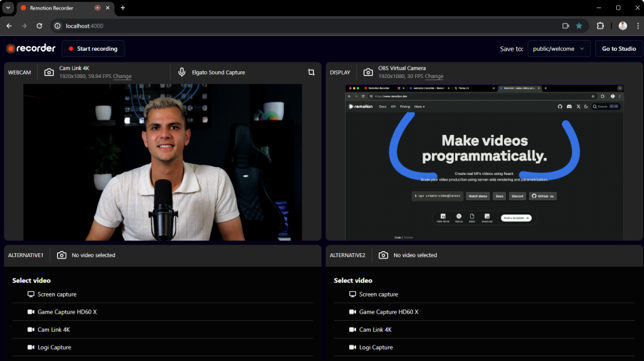Open the browser extensions puzzle icon

pyautogui.click(x=601, y=26)
